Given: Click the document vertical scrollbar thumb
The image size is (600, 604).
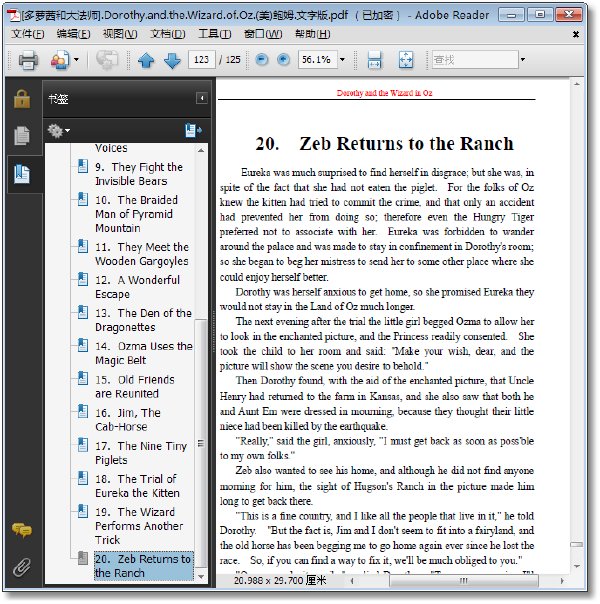Looking at the screenshot, I should tap(577, 545).
